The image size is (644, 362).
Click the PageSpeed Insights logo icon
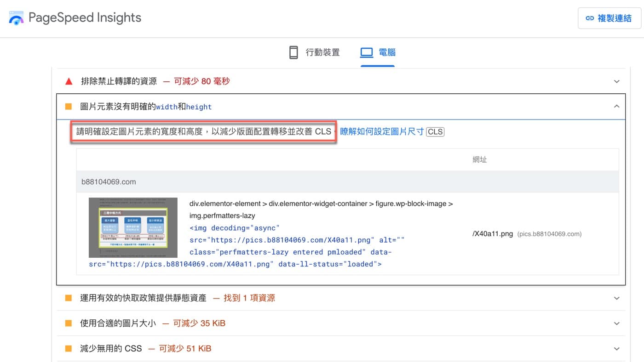pyautogui.click(x=16, y=18)
